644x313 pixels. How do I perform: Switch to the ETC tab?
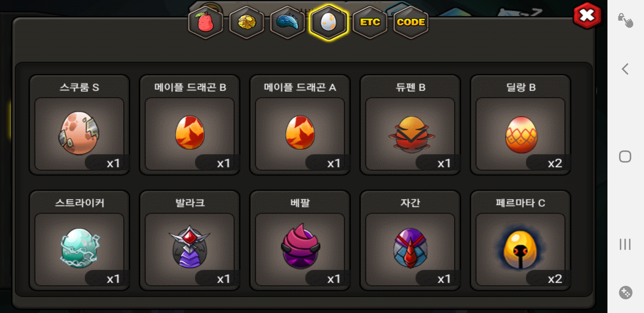coord(370,22)
